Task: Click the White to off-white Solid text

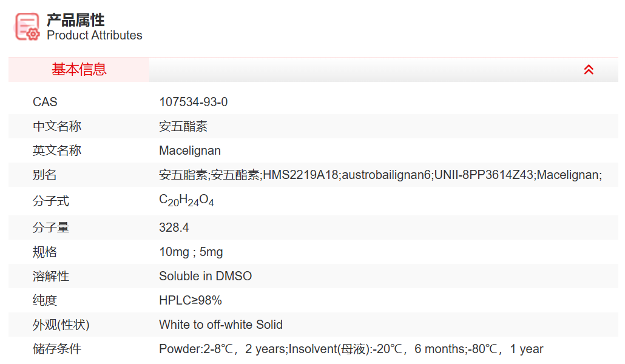Action: [x=220, y=325]
